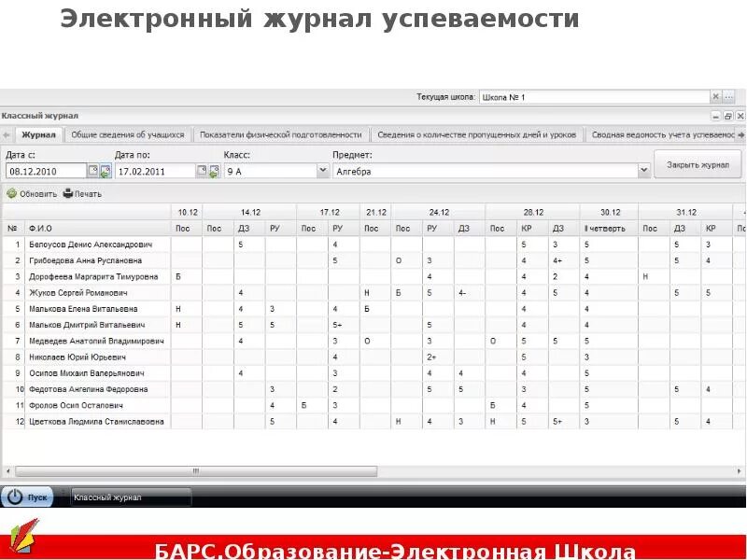Click the 31.12 date column header
The height and width of the screenshot is (560, 747).
[686, 213]
